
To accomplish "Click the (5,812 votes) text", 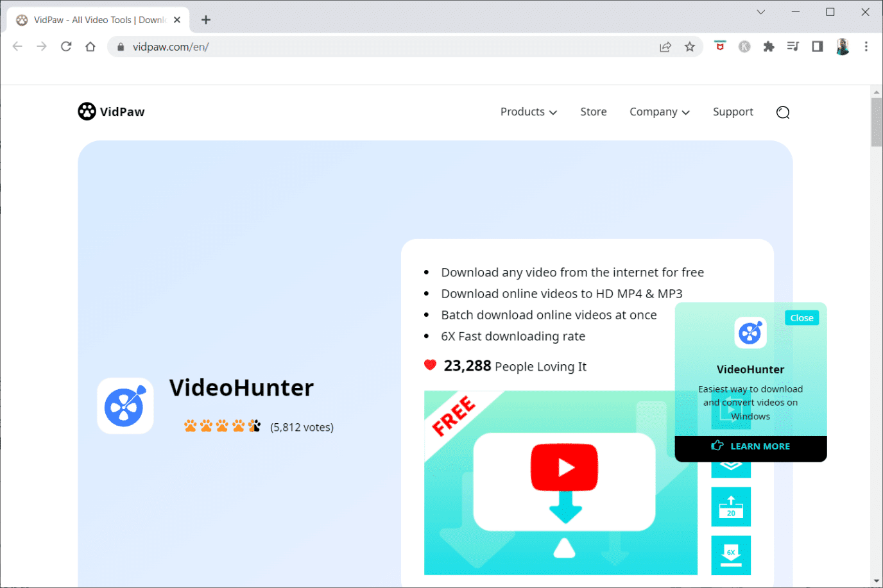I will click(x=302, y=427).
